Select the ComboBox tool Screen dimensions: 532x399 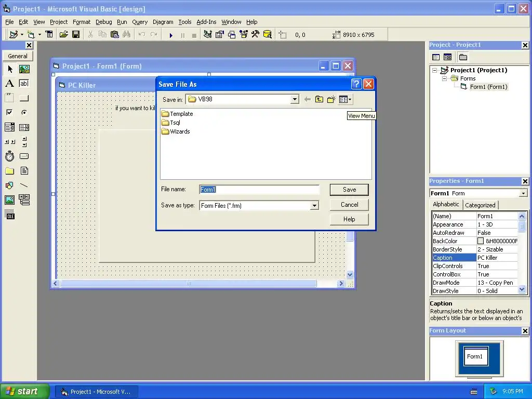(10, 127)
